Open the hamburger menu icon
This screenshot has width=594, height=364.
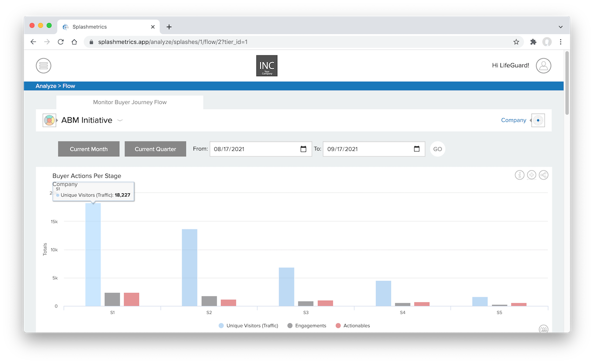[x=44, y=65]
